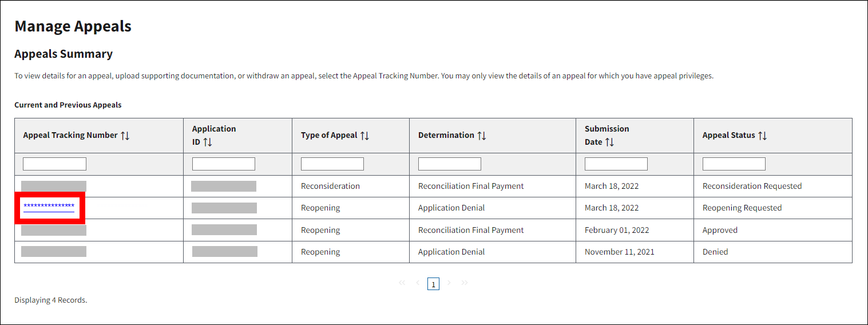Viewport: 868px width, 325px height.
Task: Go to first page of records
Action: pos(402,283)
